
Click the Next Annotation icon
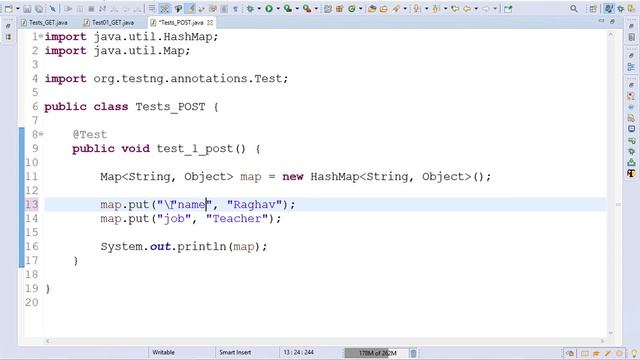click(417, 9)
